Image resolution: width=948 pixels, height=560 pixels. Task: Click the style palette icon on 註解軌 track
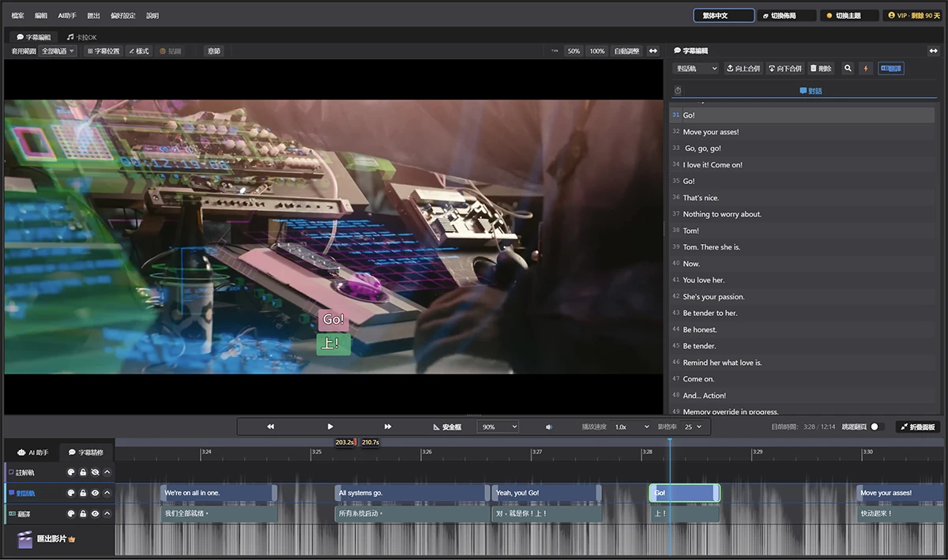[70, 472]
